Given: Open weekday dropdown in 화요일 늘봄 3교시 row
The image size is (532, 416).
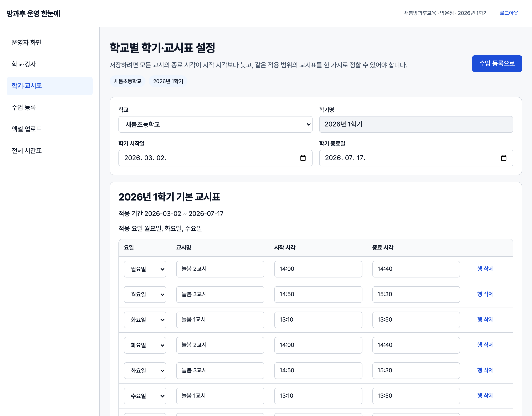Looking at the screenshot, I should coord(145,371).
